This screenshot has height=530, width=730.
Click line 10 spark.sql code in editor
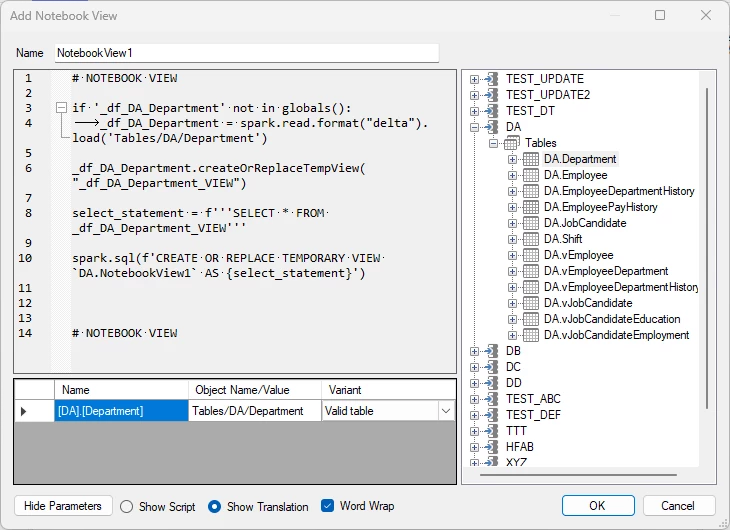(228, 265)
